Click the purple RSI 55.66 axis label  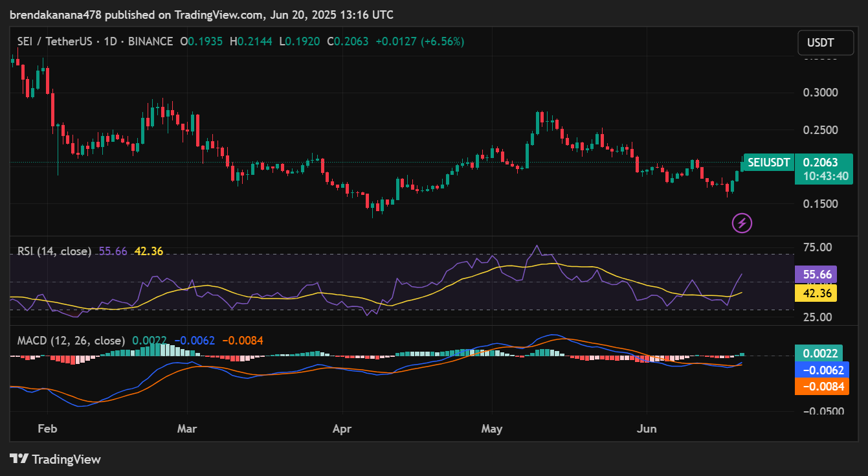point(816,274)
